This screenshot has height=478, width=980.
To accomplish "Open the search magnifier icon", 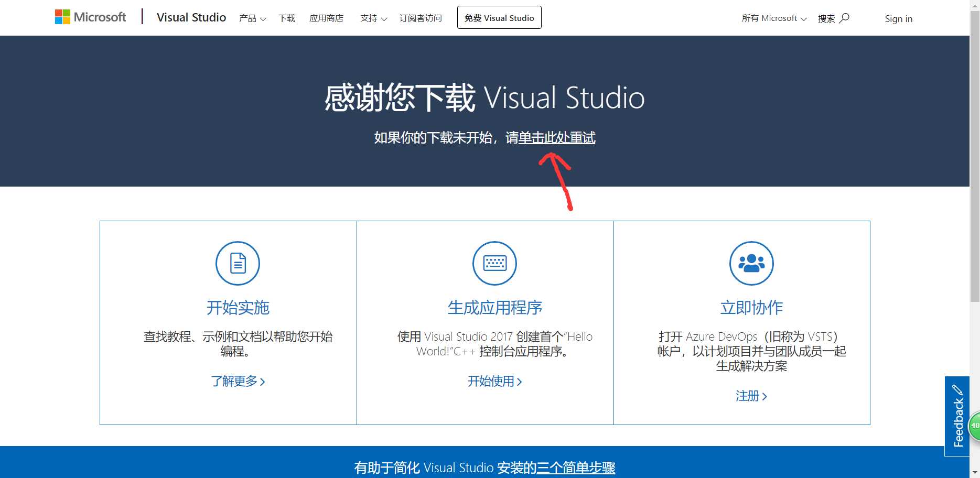I will 844,18.
